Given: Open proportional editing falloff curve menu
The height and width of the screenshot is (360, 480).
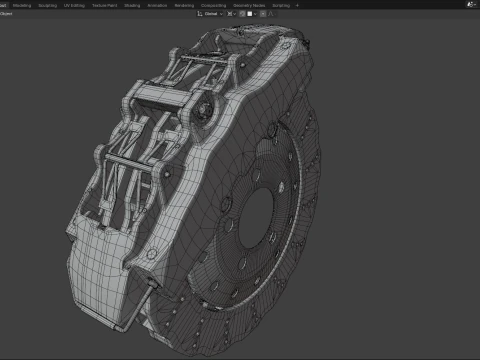Looking at the screenshot, I should (271, 14).
